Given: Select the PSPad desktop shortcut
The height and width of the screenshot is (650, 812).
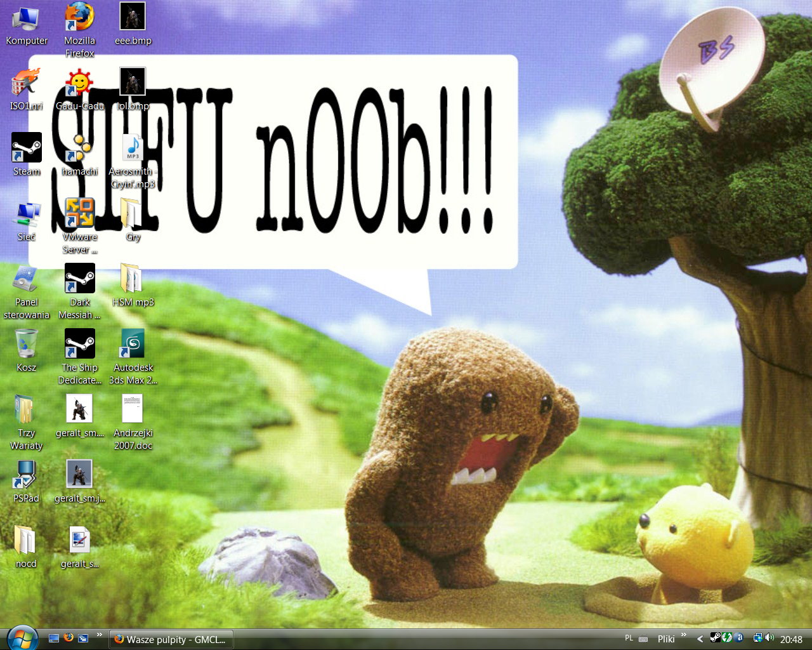Looking at the screenshot, I should (x=27, y=475).
